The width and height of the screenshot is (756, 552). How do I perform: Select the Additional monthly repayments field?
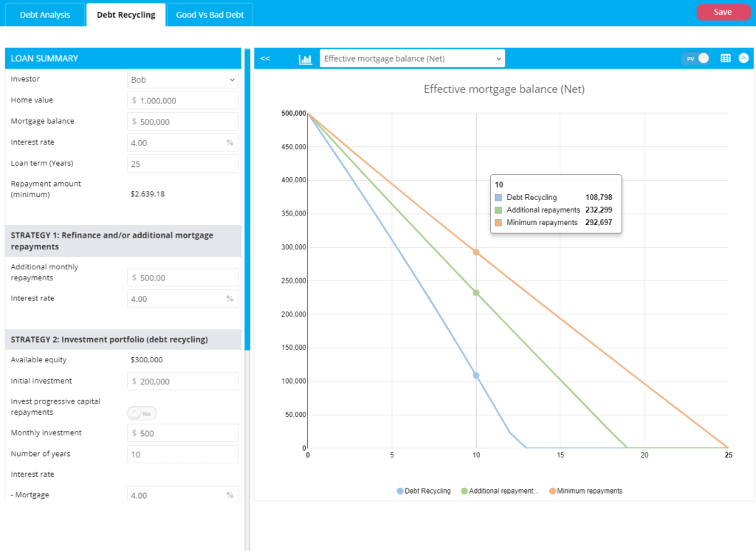(x=182, y=277)
